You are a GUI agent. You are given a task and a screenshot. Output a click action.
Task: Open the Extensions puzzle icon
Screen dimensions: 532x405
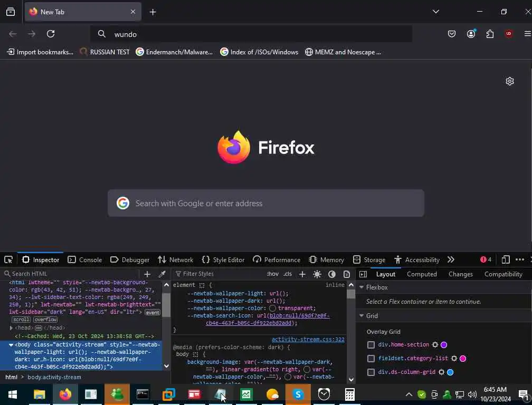click(490, 34)
